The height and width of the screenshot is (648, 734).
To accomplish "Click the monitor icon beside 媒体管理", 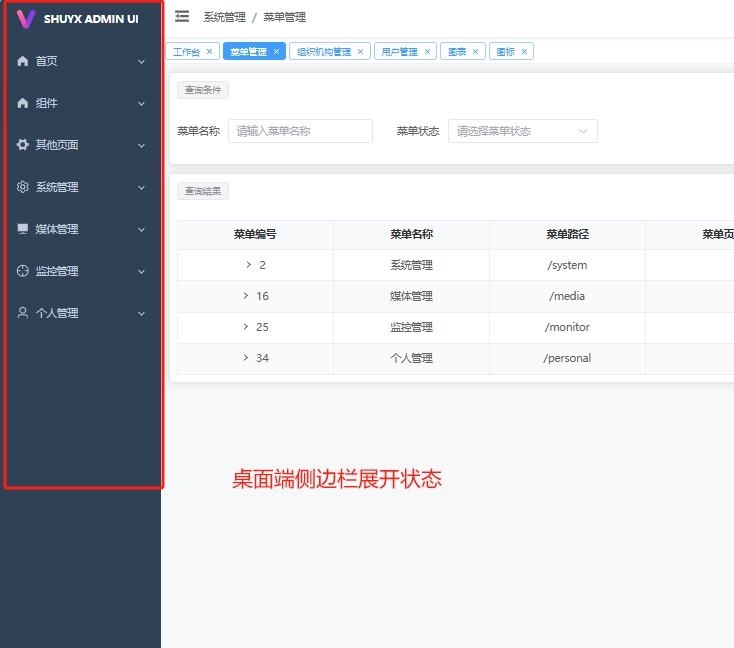I will pos(23,229).
